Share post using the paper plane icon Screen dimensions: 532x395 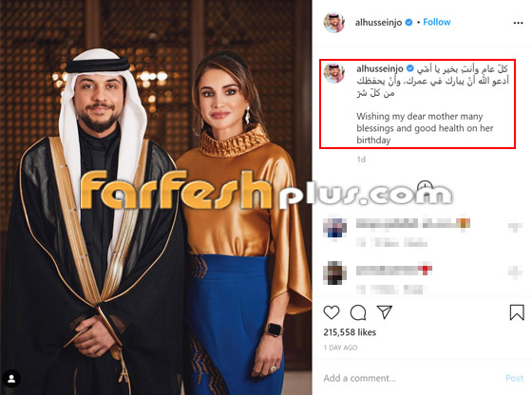coord(385,312)
